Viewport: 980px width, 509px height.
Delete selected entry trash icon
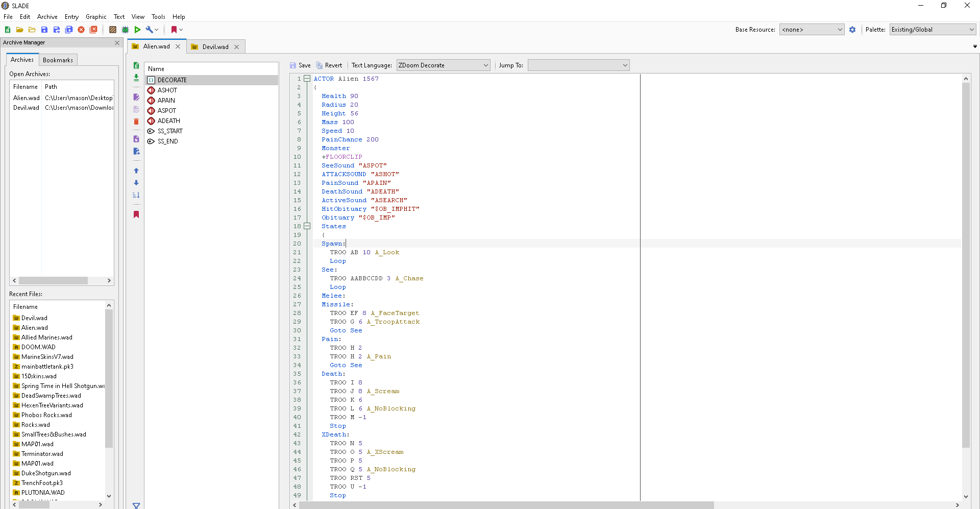(x=136, y=122)
